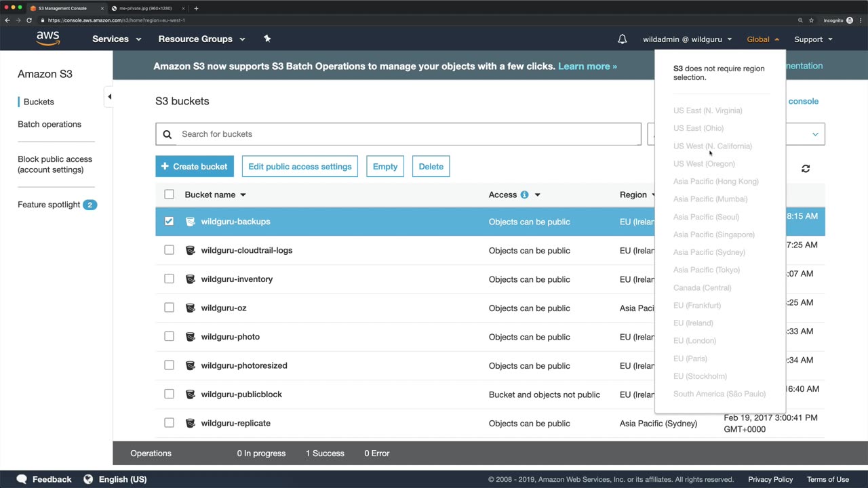Bookmark this page with the star
This screenshot has width=868, height=488.
pos(811,20)
